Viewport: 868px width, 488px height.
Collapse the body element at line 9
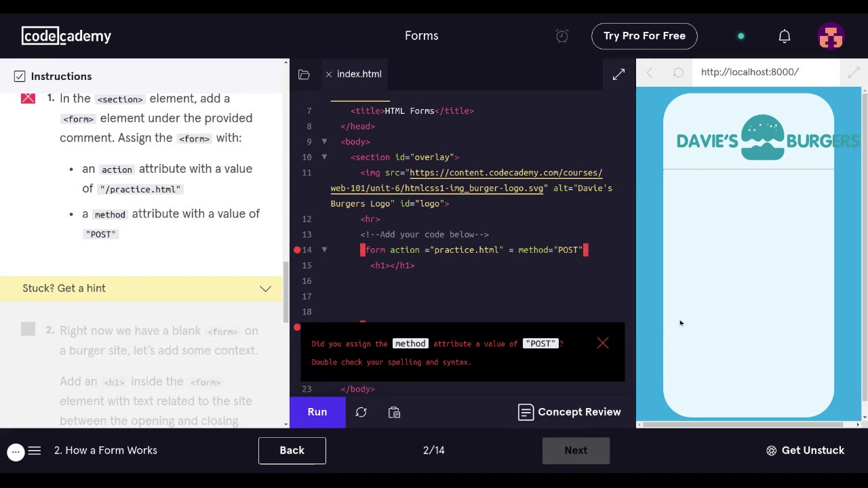(324, 142)
